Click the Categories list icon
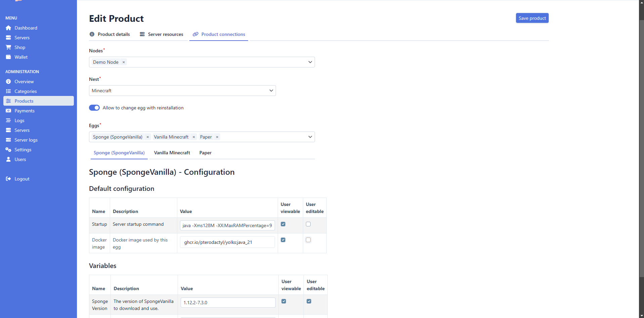This screenshot has width=644, height=318. click(x=8, y=91)
